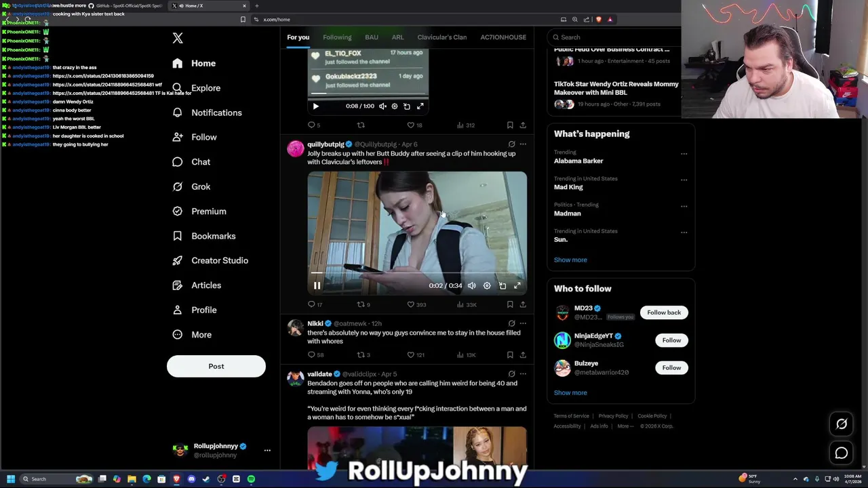The width and height of the screenshot is (868, 488).
Task: Open Chat from the sidebar
Action: point(192,162)
